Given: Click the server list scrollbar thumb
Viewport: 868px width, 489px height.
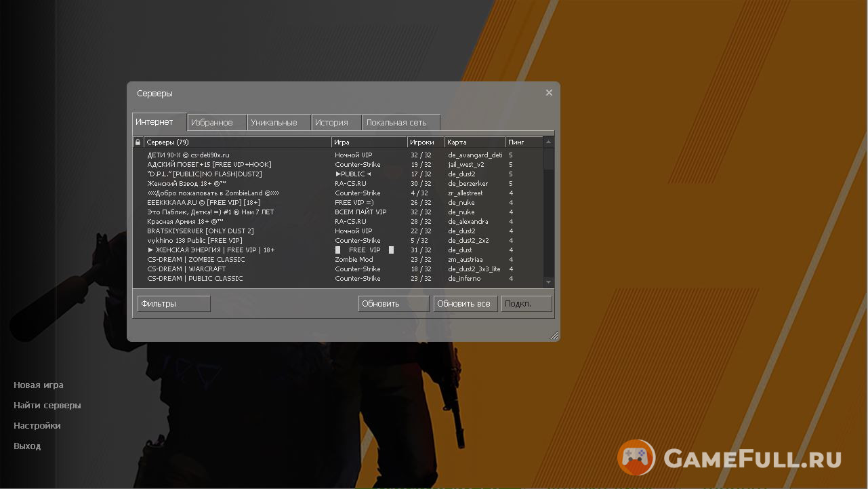Looking at the screenshot, I should pyautogui.click(x=549, y=159).
